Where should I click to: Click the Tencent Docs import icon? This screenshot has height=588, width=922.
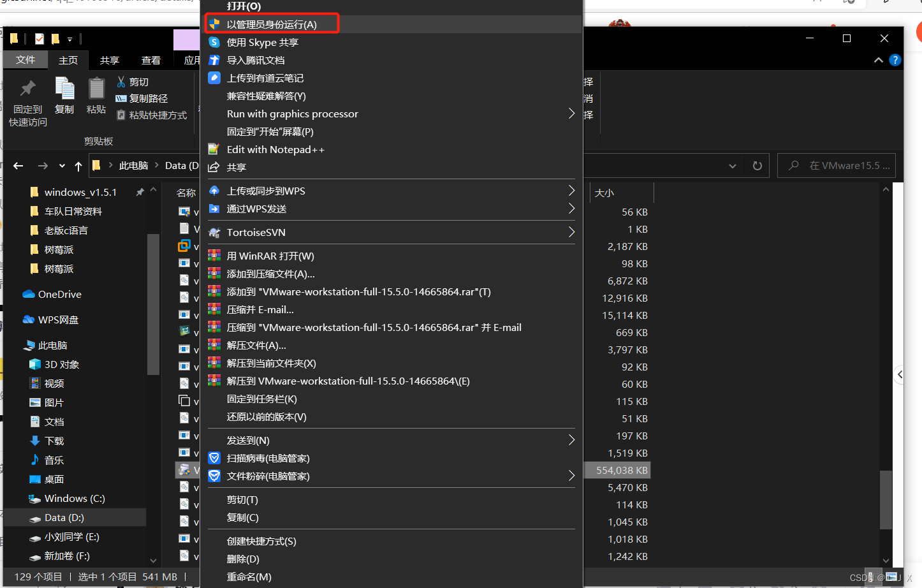coord(214,60)
